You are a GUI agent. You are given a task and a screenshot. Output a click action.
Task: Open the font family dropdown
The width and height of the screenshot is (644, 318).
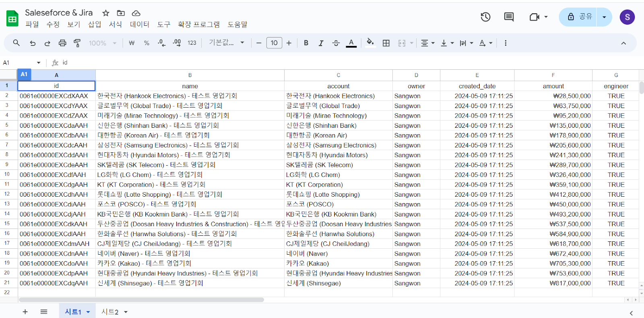(x=227, y=43)
